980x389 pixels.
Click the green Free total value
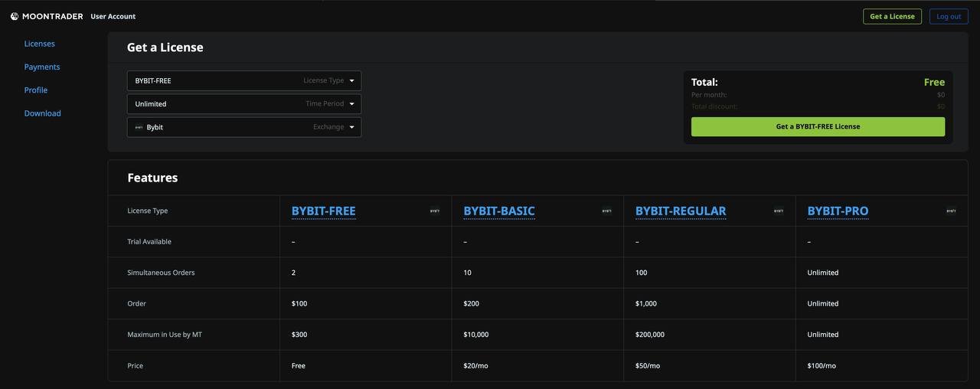[x=934, y=82]
